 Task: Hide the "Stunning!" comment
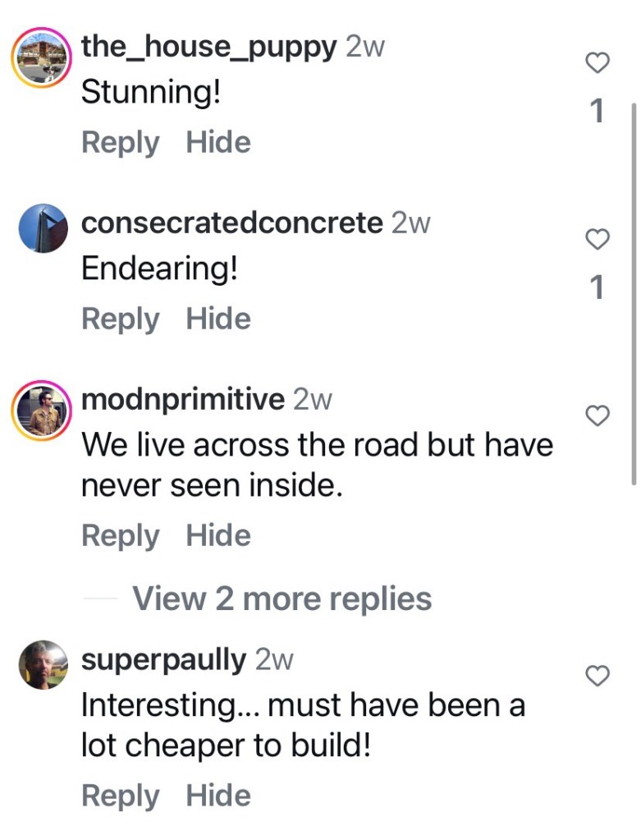click(x=217, y=142)
